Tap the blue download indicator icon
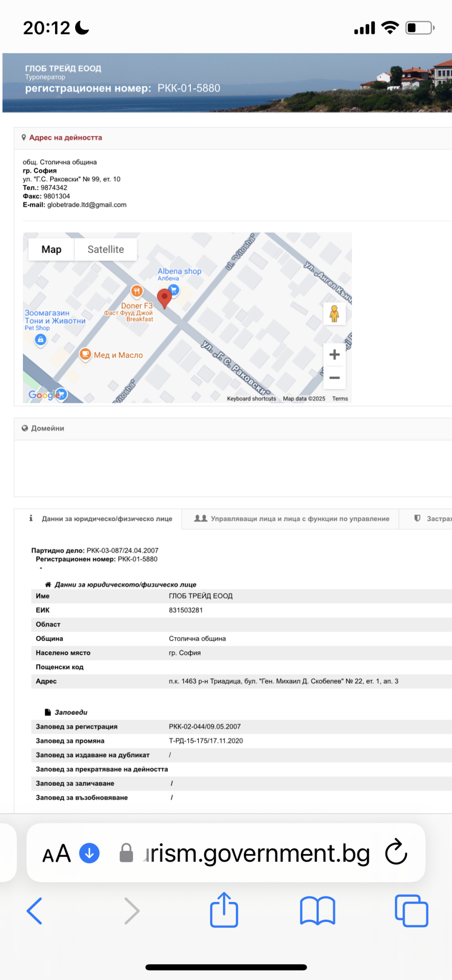This screenshot has width=452, height=980. pyautogui.click(x=89, y=853)
